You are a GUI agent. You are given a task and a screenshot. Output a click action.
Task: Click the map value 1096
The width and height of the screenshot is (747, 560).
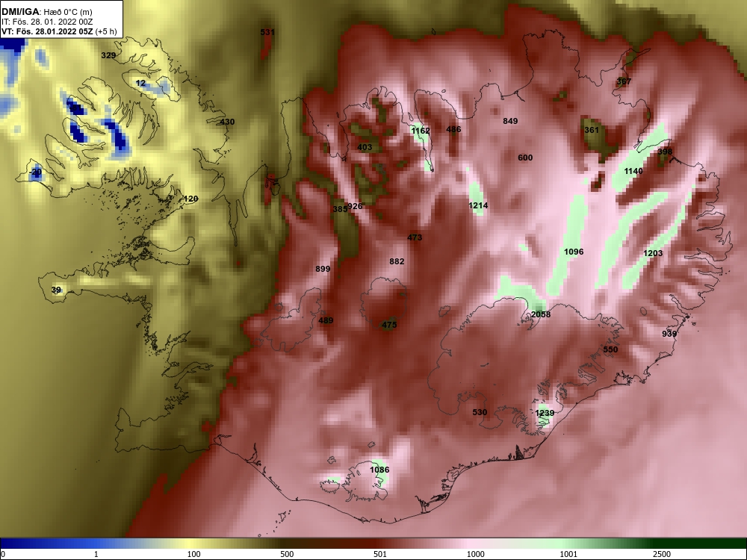(574, 252)
